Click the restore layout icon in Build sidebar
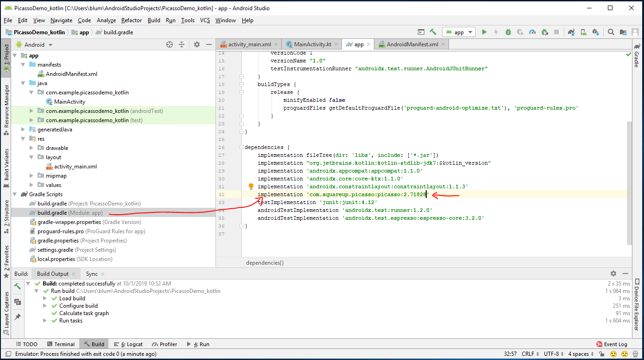Image resolution: width=644 pixels, height=360 pixels. point(17,302)
